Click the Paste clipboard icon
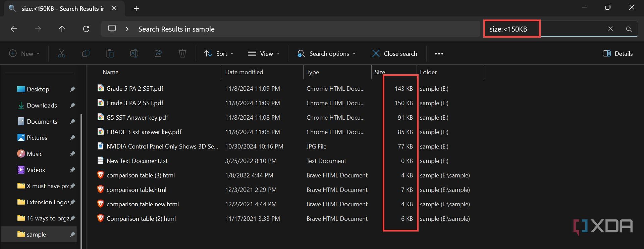The height and width of the screenshot is (249, 644). [x=110, y=53]
